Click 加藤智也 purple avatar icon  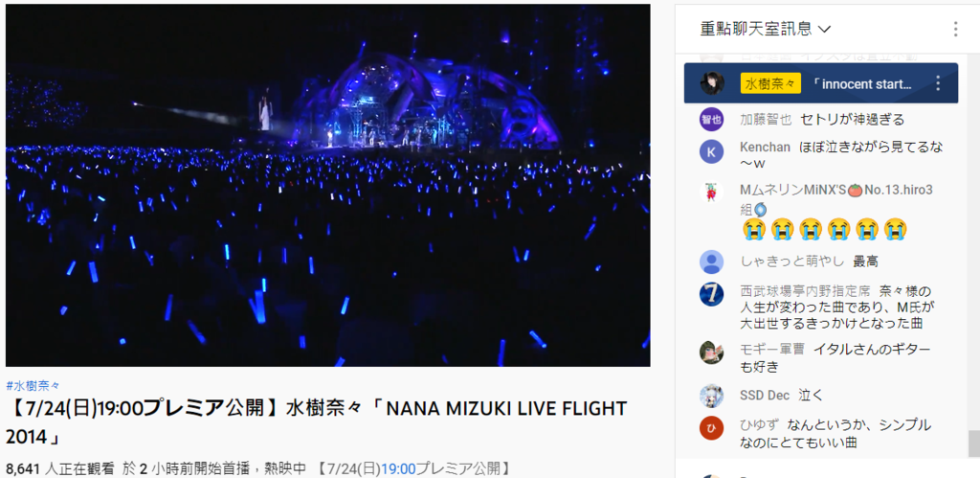(711, 120)
